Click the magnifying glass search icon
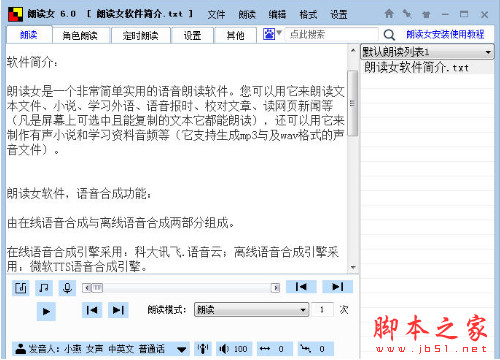Viewport: 500px width, 360px height. 389,34
